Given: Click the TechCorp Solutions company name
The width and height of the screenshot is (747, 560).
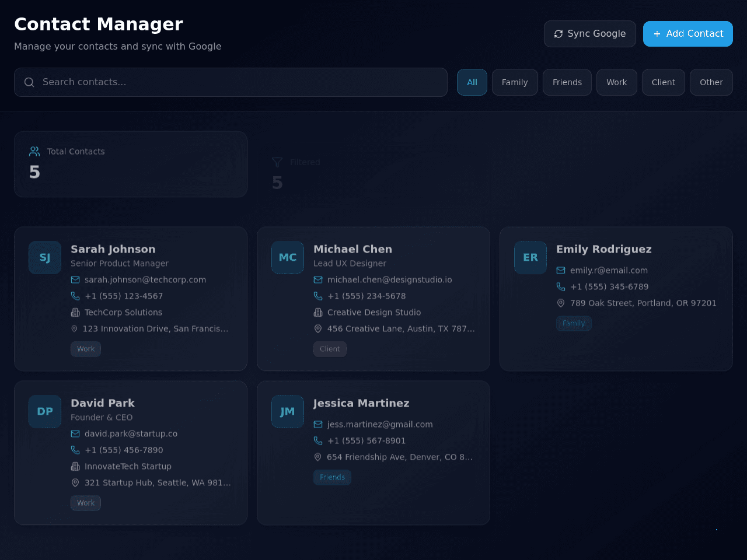Looking at the screenshot, I should point(123,313).
